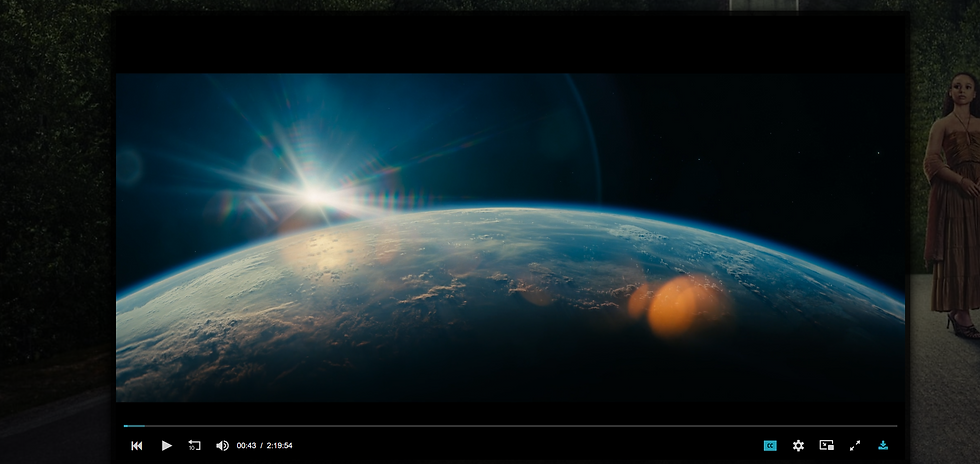Image resolution: width=980 pixels, height=464 pixels.
Task: Play the paused video
Action: click(x=166, y=446)
